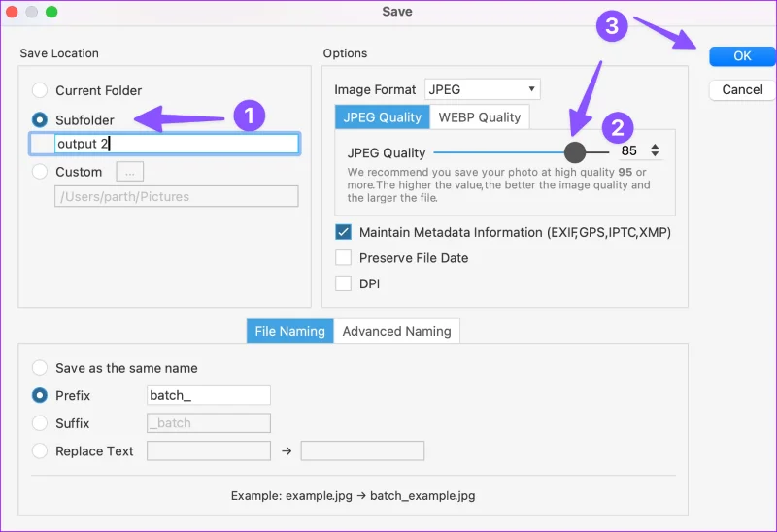Image resolution: width=777 pixels, height=532 pixels.
Task: Select the Replace Text radio button
Action: click(x=40, y=450)
